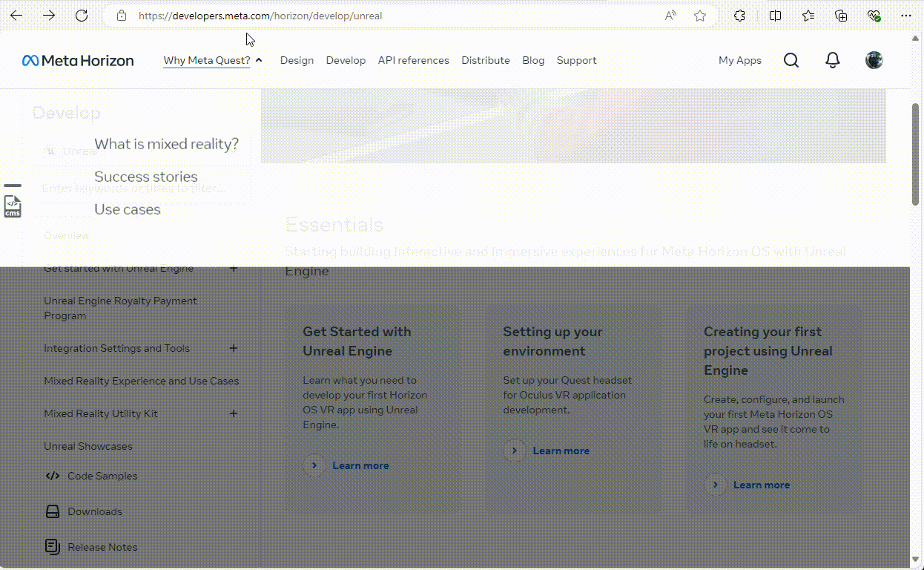
Task: Open the Collections icon in the toolbar
Action: click(x=841, y=16)
